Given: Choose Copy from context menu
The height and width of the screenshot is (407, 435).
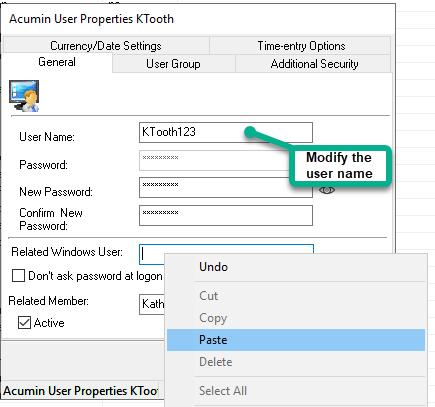Looking at the screenshot, I should point(296,318).
